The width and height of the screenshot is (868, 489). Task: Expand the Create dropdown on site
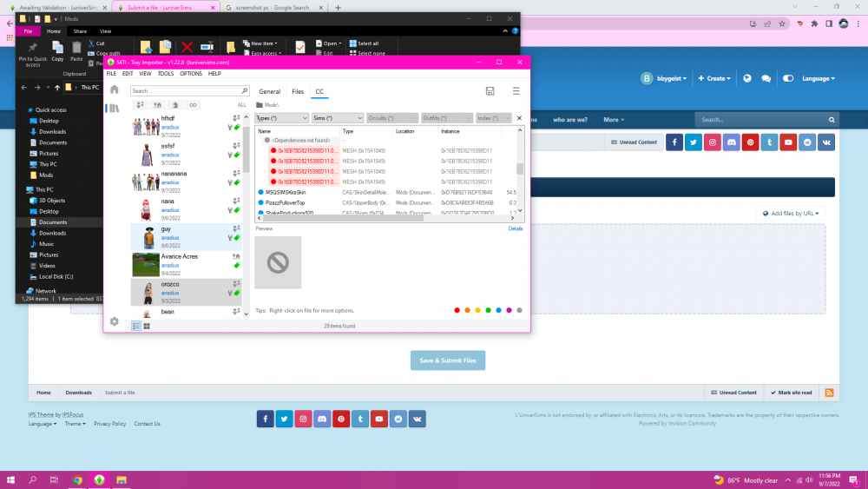pyautogui.click(x=714, y=79)
